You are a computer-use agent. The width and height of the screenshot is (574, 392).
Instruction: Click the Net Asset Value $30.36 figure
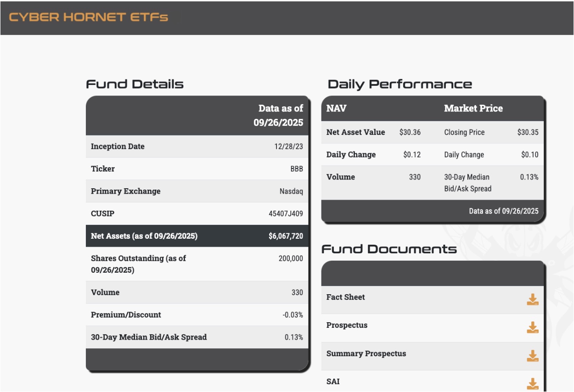tap(410, 132)
